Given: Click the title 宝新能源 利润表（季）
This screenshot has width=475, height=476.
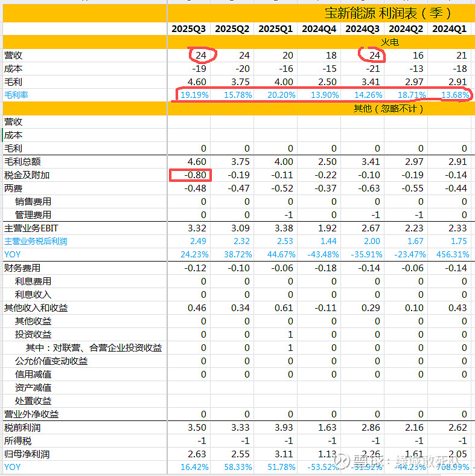Looking at the screenshot, I should (388, 13).
